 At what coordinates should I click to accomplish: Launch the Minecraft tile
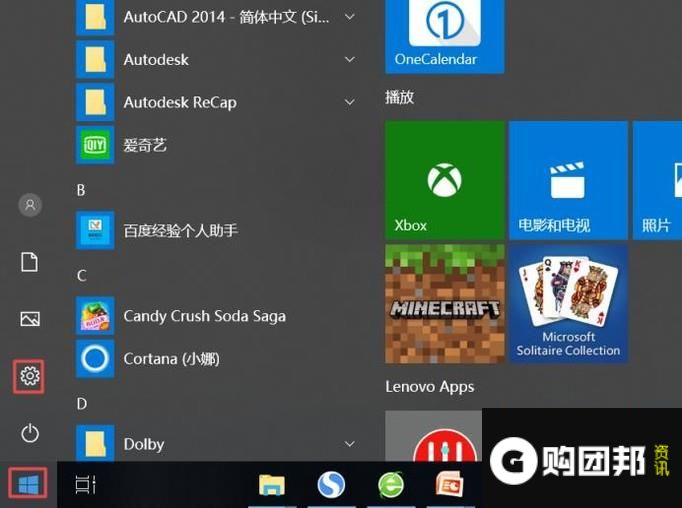click(445, 304)
